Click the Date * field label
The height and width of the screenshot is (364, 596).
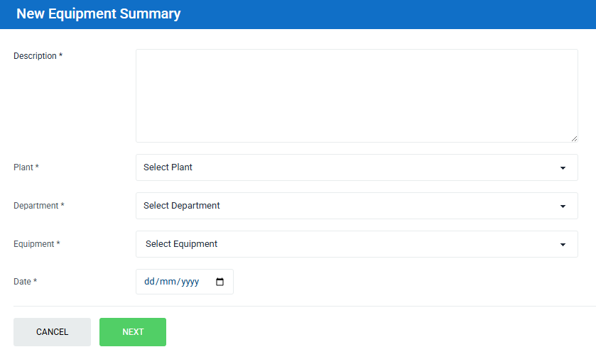pyautogui.click(x=26, y=282)
